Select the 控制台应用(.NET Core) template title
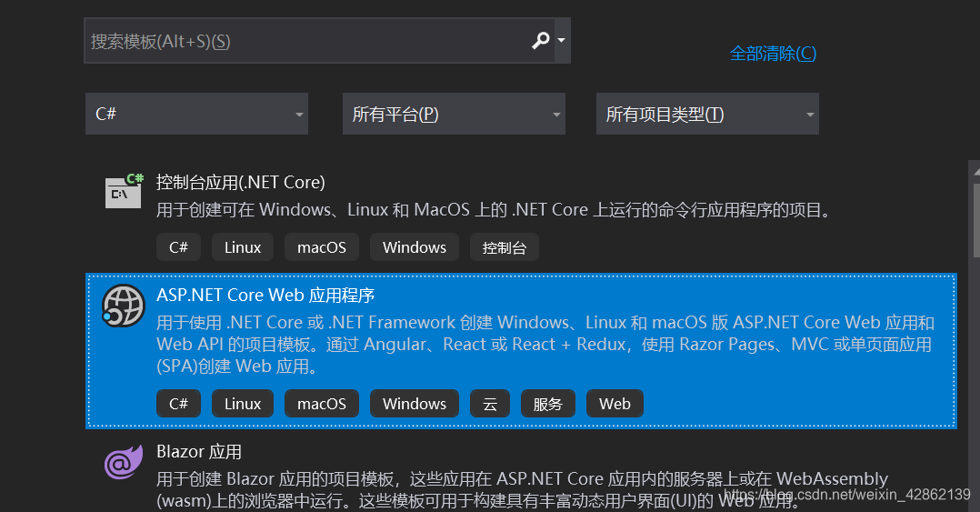 pos(241,182)
